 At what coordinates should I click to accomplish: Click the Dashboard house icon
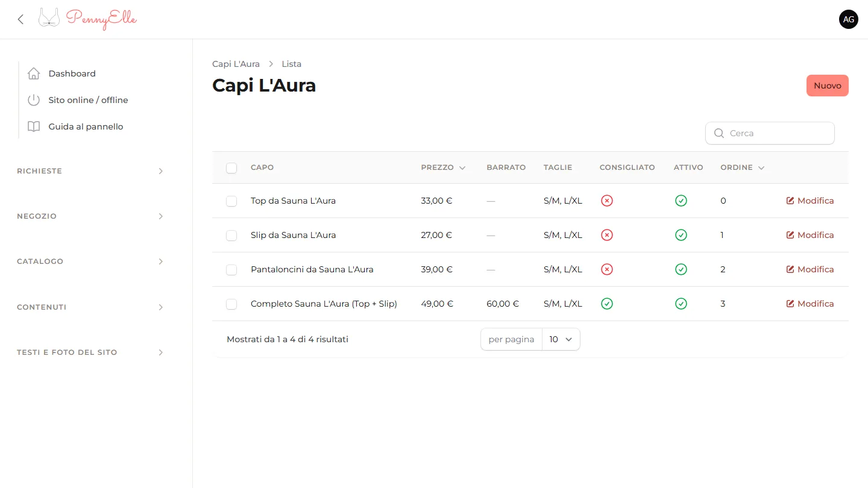(x=34, y=74)
